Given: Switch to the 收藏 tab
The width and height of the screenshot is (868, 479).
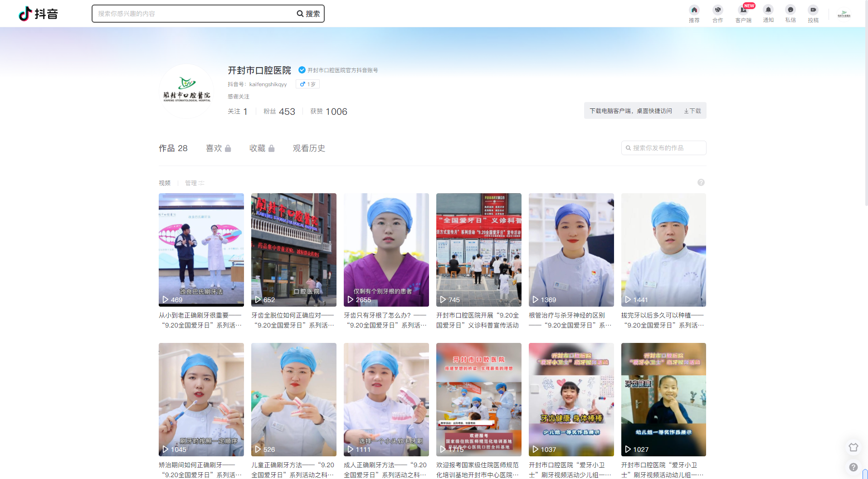Looking at the screenshot, I should (x=262, y=148).
